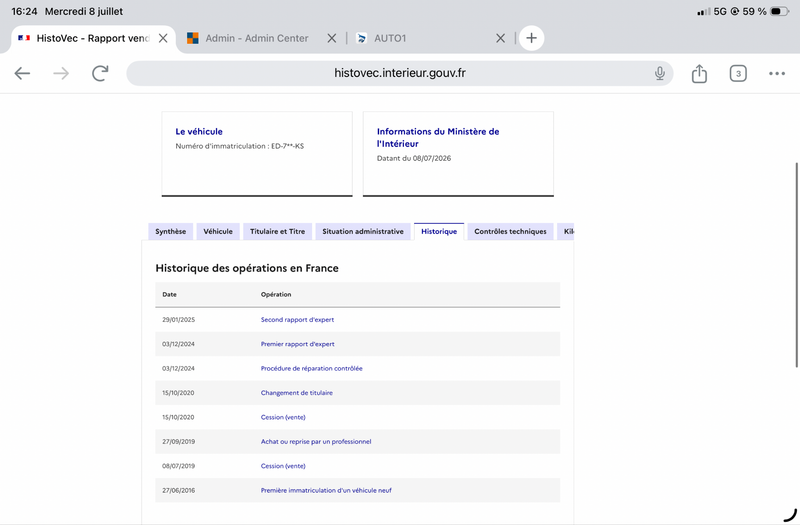The width and height of the screenshot is (800, 525).
Task: Click Premier rapport d'expert operation
Action: pos(297,344)
